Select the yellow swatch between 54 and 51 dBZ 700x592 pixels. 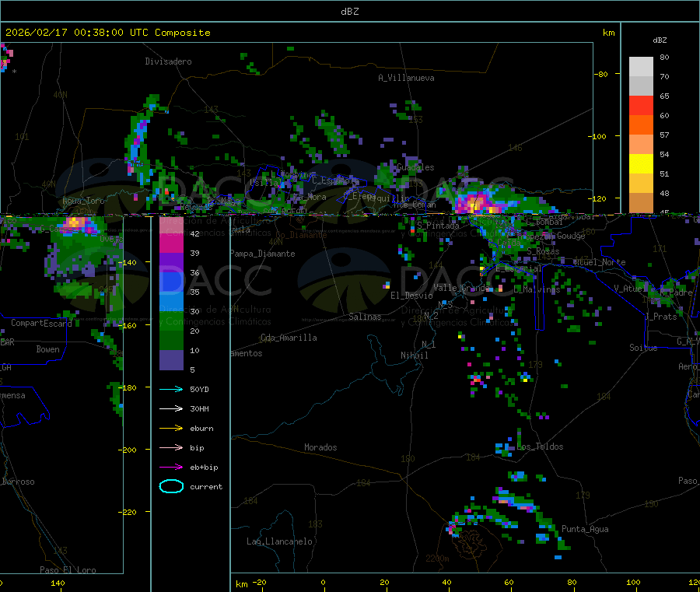pyautogui.click(x=641, y=164)
